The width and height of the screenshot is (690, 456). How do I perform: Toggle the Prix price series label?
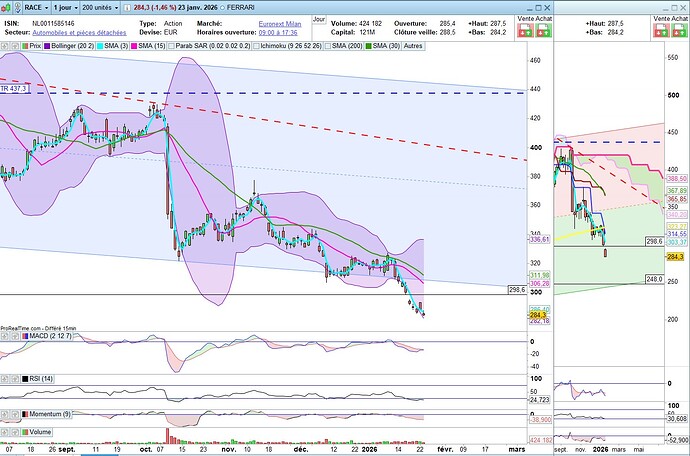32,46
